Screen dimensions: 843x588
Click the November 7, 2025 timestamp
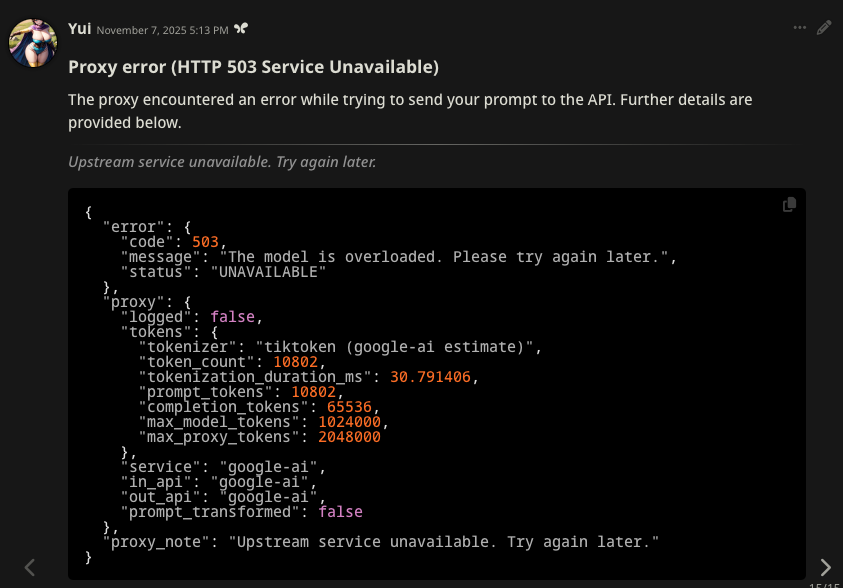click(x=162, y=30)
